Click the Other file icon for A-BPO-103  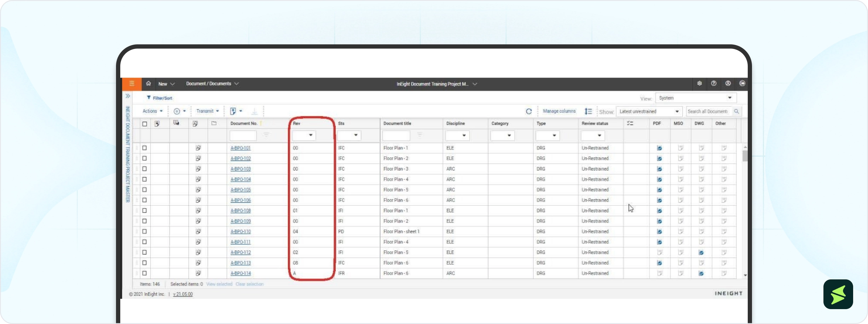(x=724, y=169)
